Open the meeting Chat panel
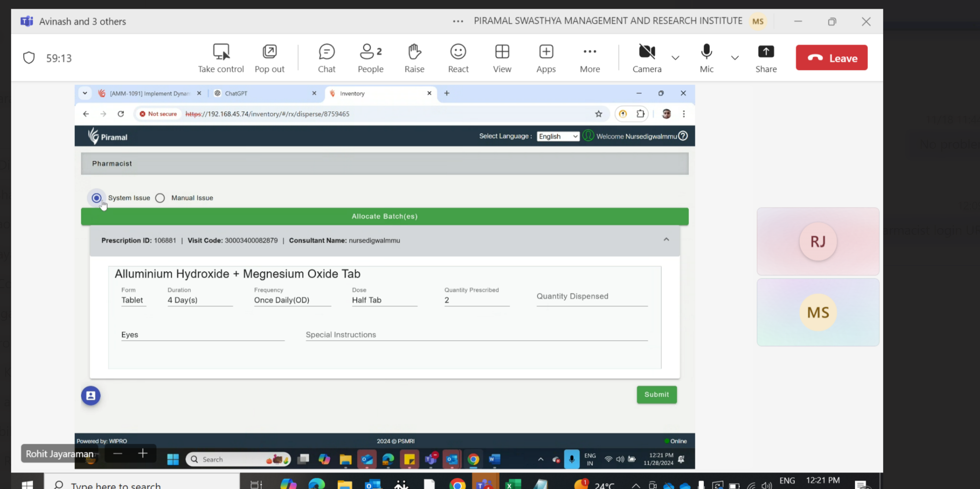The image size is (980, 489). [327, 52]
